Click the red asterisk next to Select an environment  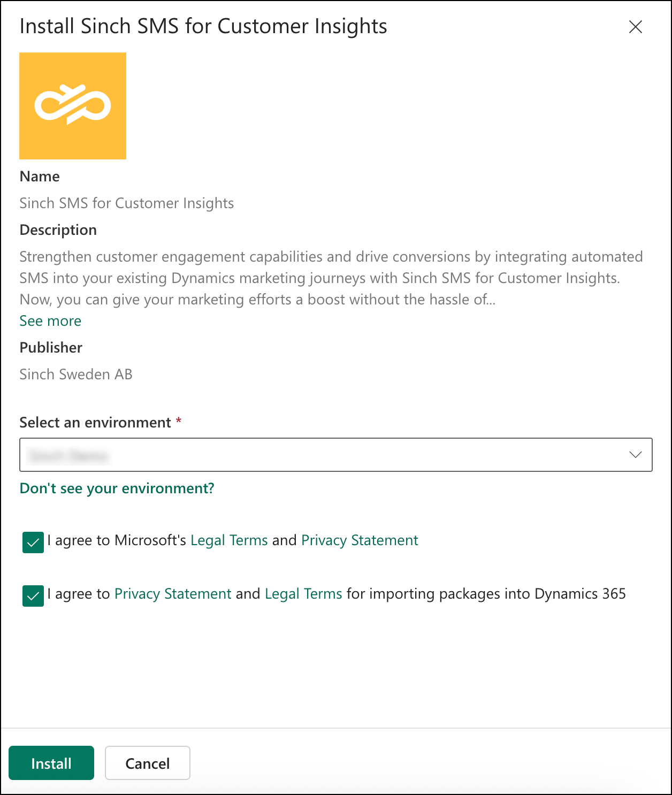pos(179,422)
